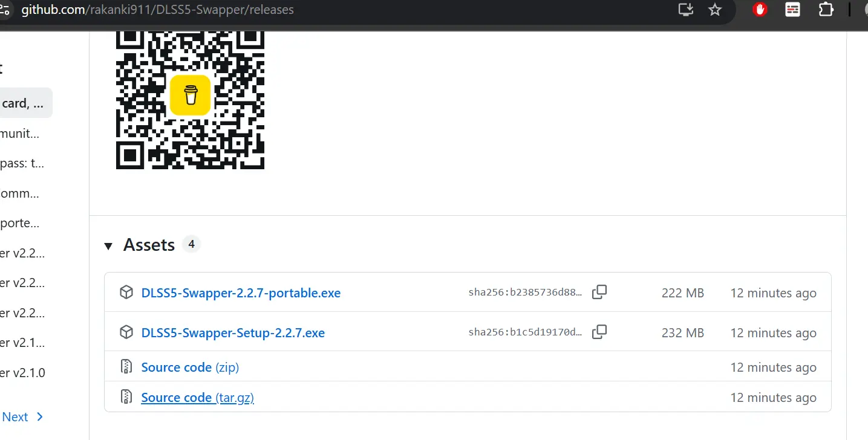868x440 pixels.
Task: Click sha256:b1c5d19170d… hash text
Action: [x=525, y=333]
